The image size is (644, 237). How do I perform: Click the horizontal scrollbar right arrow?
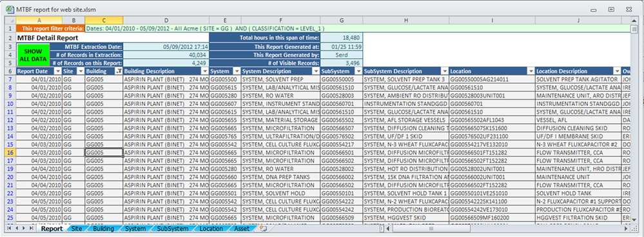pyautogui.click(x=627, y=229)
